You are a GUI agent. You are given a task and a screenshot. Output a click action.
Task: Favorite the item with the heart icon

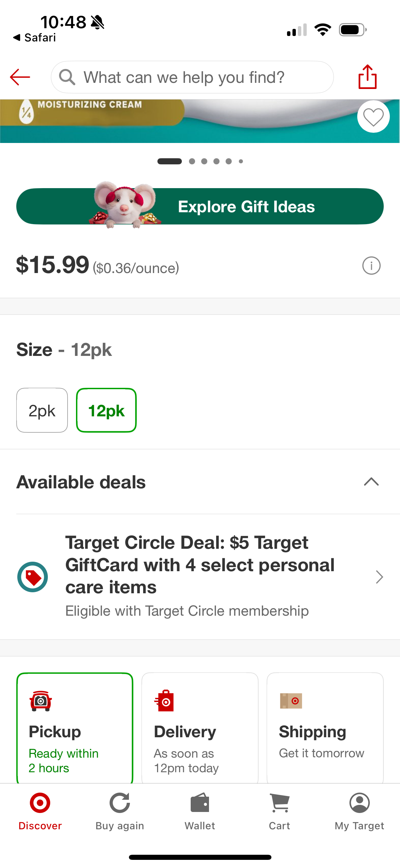[373, 117]
